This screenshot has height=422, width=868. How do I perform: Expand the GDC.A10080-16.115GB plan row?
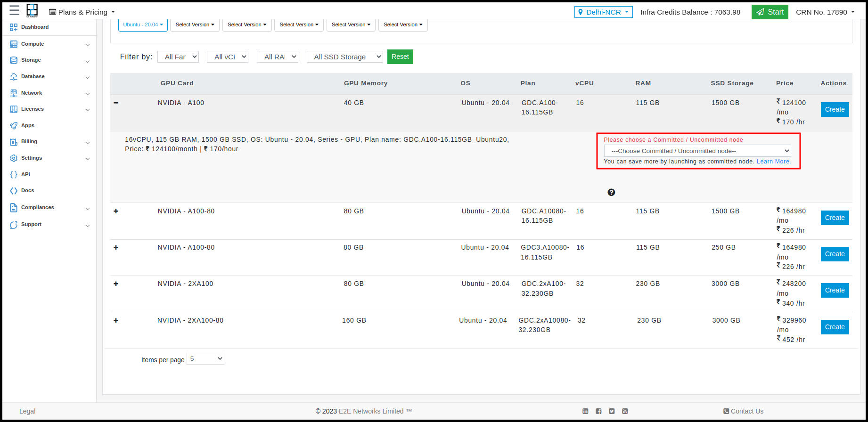pyautogui.click(x=116, y=211)
